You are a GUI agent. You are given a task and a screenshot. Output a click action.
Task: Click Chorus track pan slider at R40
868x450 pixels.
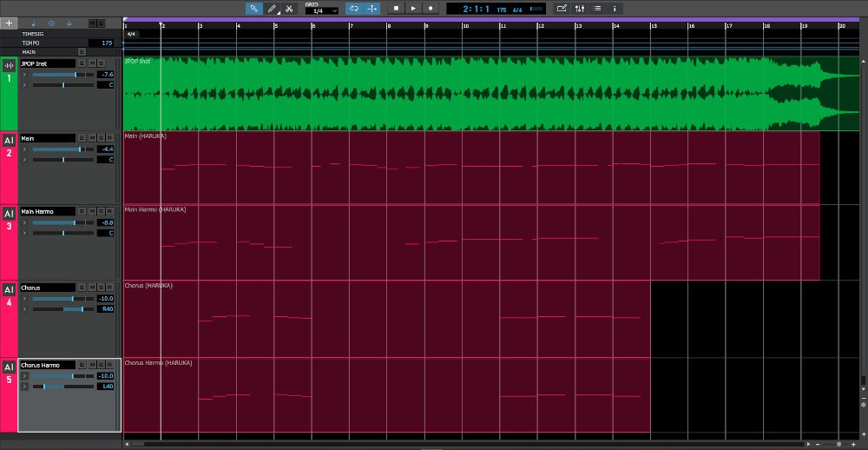62,308
